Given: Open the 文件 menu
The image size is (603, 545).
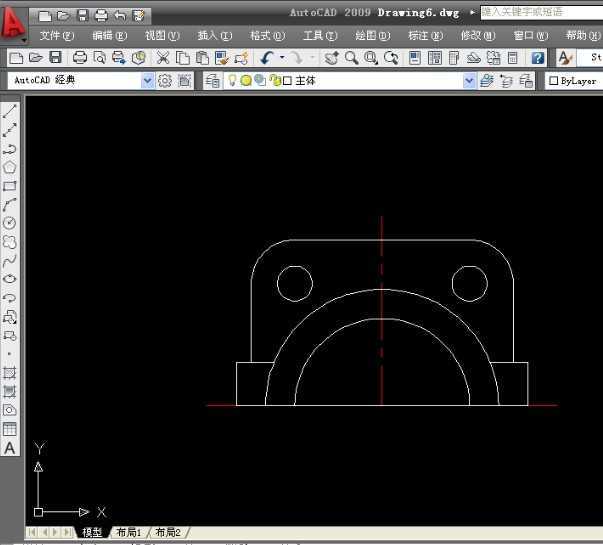Looking at the screenshot, I should [57, 36].
